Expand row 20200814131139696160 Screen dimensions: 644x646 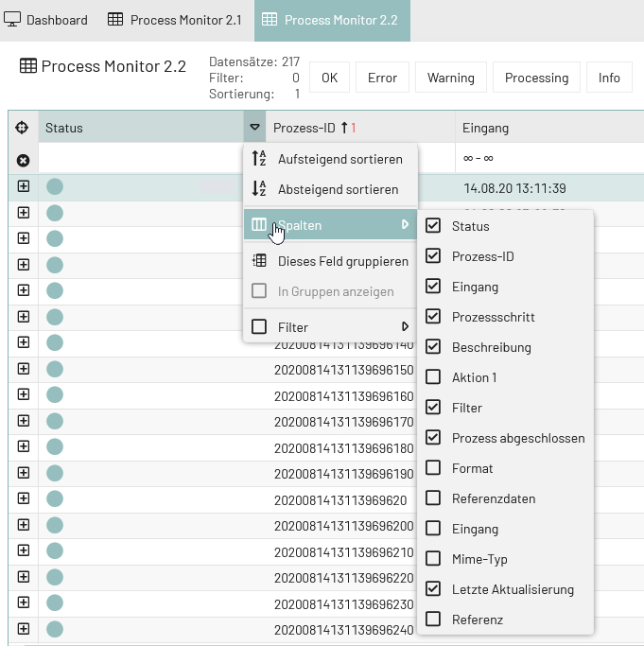(x=24, y=394)
